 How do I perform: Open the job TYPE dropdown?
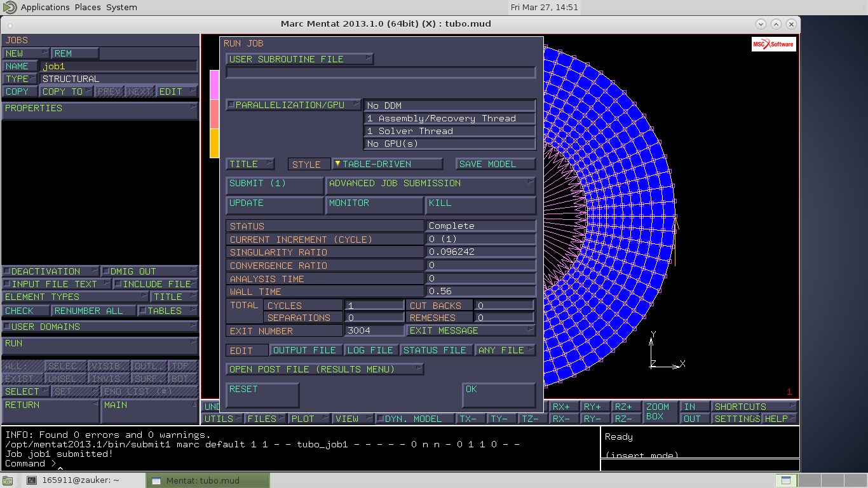(x=20, y=79)
